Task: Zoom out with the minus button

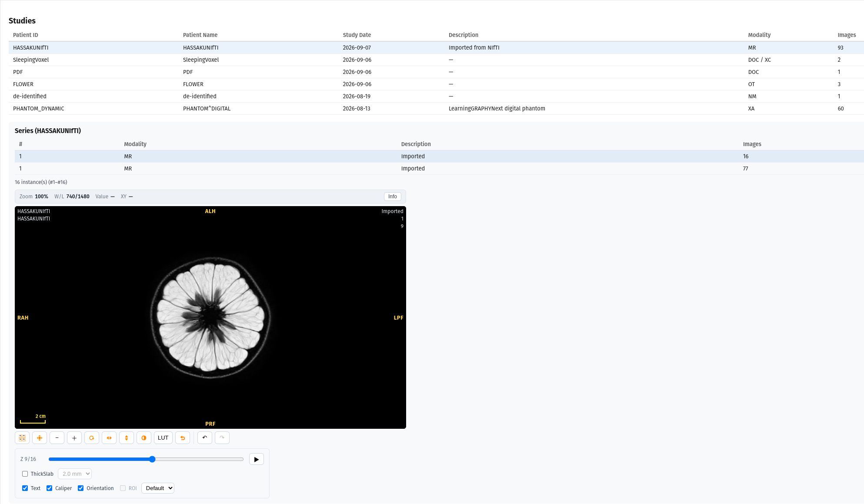Action: tap(57, 438)
